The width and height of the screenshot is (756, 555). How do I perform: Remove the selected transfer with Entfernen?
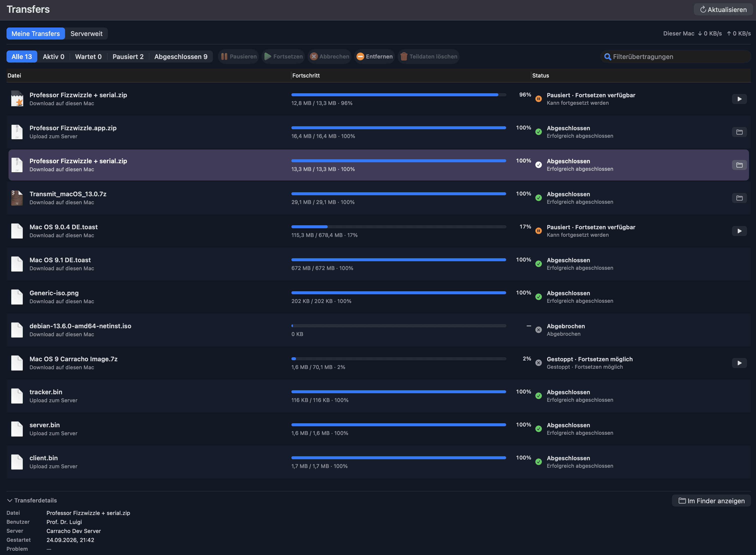374,56
